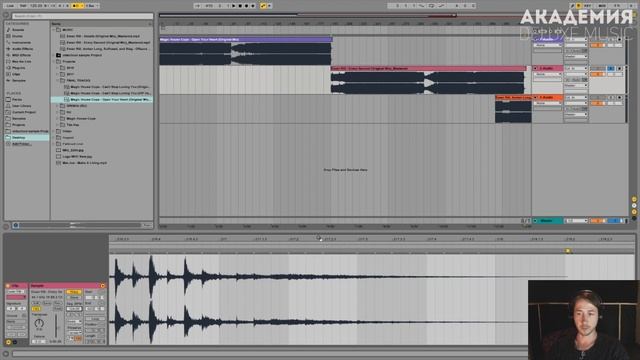Select Instruments in browser categories
This screenshot has width=640, height=360.
point(21,42)
